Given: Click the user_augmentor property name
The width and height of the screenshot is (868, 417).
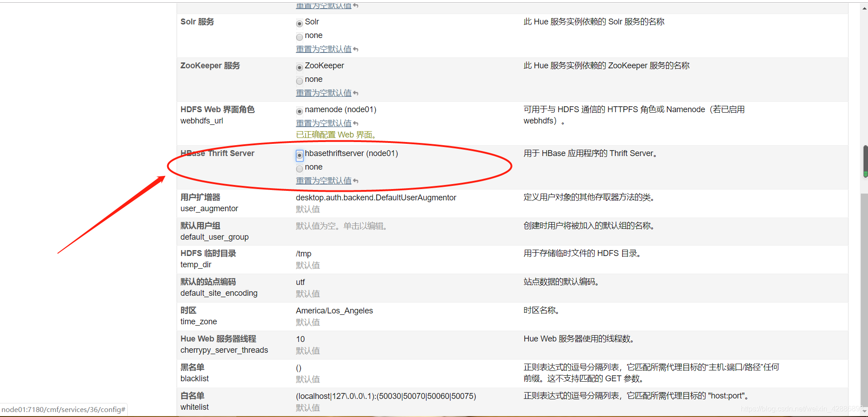Looking at the screenshot, I should point(209,208).
